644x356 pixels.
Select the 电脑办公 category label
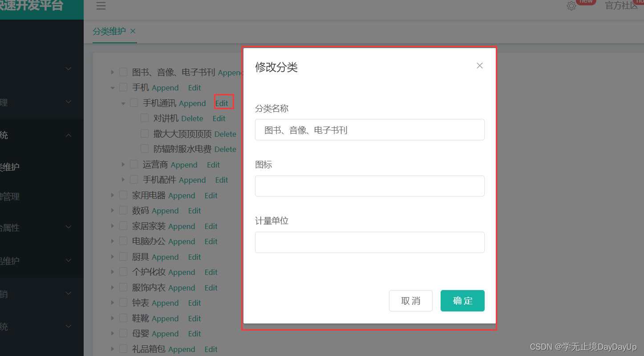(149, 241)
